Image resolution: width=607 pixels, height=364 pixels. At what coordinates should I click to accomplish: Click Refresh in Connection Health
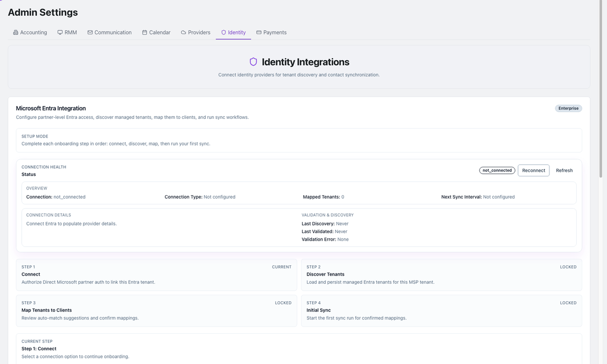tap(564, 170)
